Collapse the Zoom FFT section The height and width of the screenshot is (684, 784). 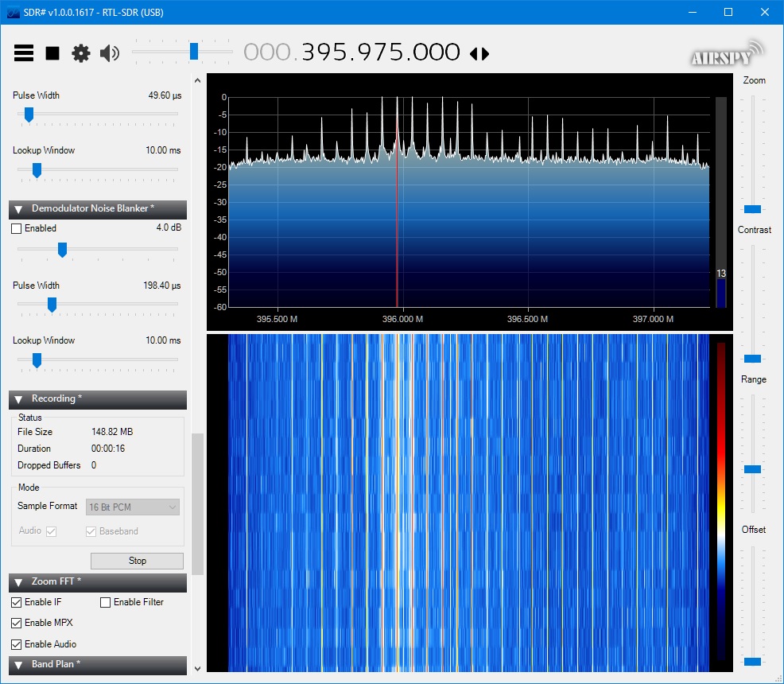click(18, 582)
